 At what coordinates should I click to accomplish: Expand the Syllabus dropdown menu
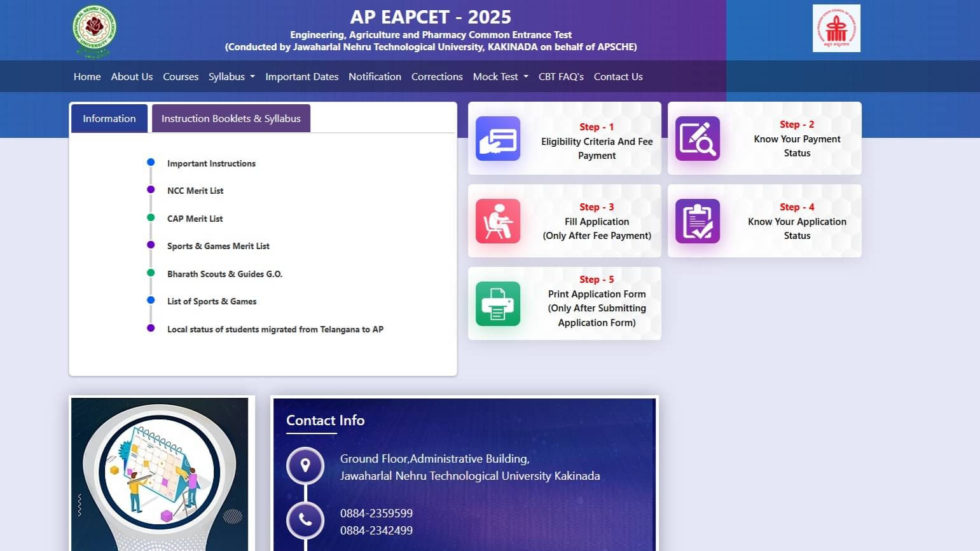[231, 76]
